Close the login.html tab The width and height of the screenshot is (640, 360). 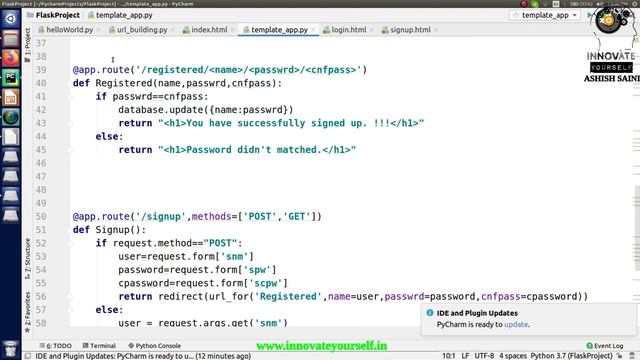(371, 30)
